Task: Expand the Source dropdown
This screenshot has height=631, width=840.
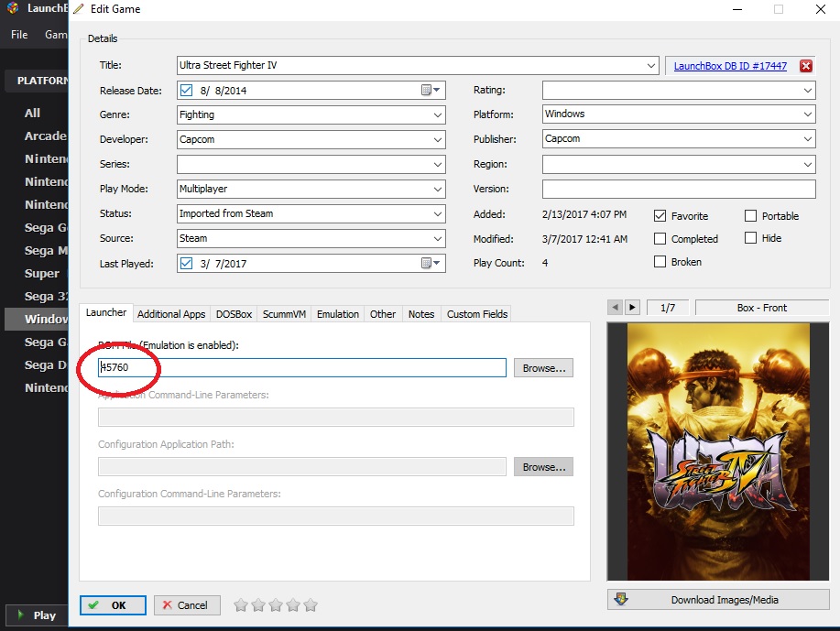Action: 438,238
